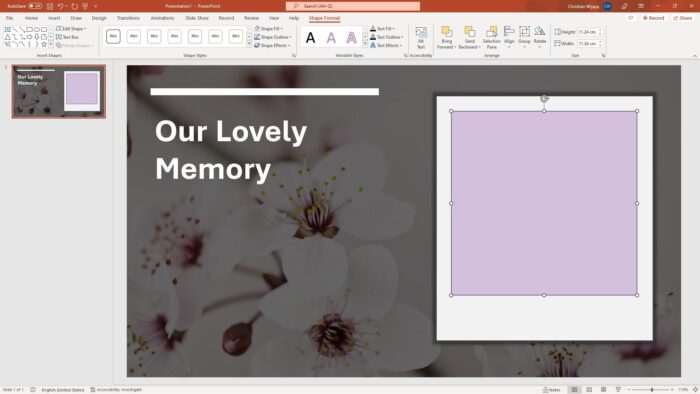Image resolution: width=700 pixels, height=394 pixels.
Task: Toggle the AutoSave switch
Action: point(35,6)
